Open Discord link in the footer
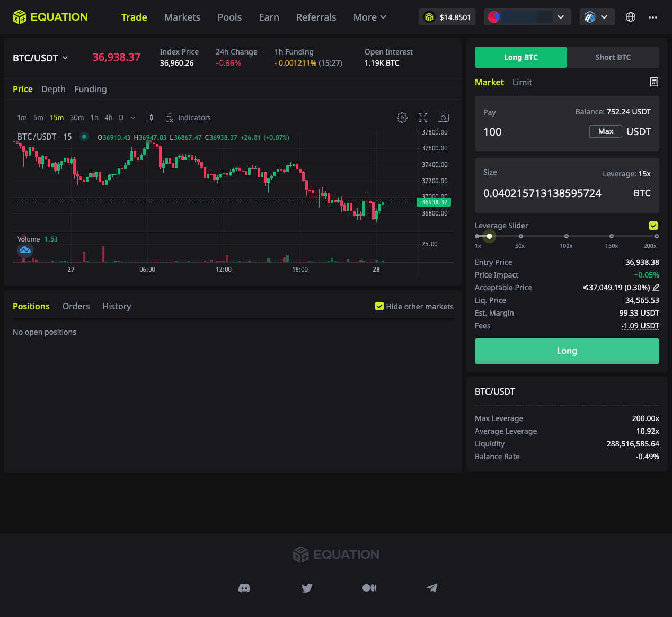Viewport: 672px width, 617px height. (244, 588)
